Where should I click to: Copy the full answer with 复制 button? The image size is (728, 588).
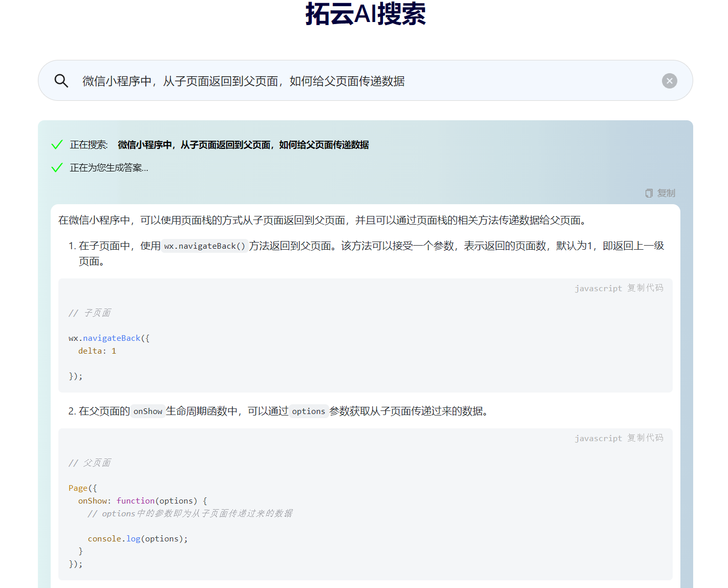[x=660, y=193]
